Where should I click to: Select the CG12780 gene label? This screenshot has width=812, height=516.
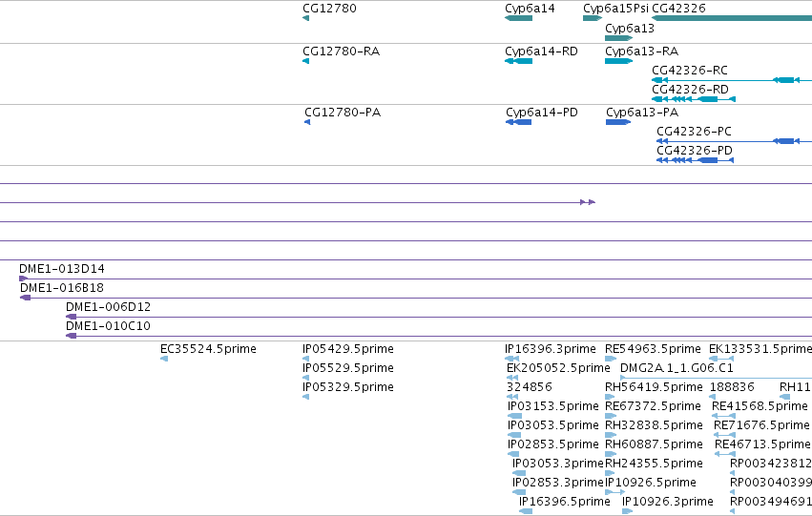point(329,9)
